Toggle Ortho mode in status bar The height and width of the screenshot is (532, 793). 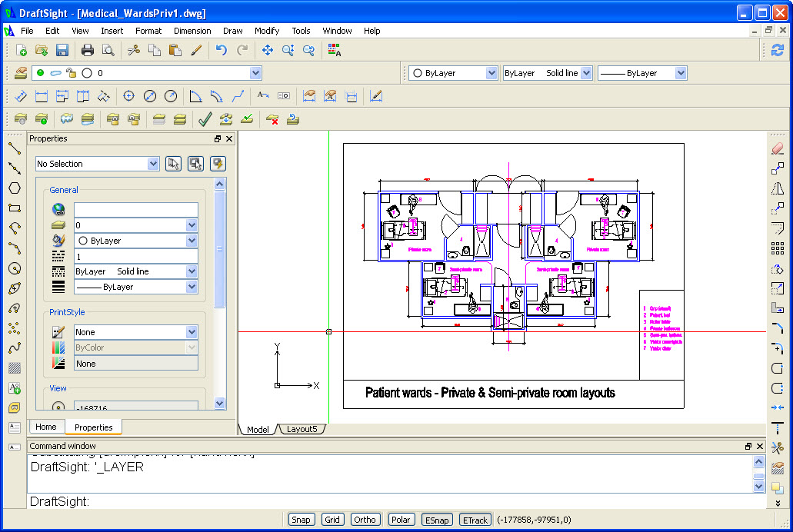tap(365, 520)
